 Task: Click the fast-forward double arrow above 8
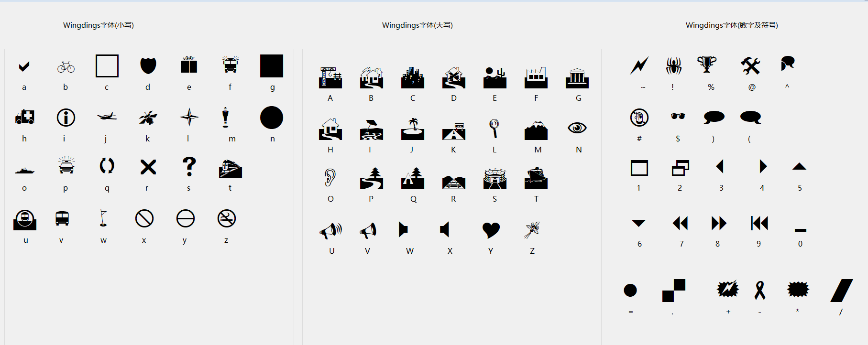719,223
